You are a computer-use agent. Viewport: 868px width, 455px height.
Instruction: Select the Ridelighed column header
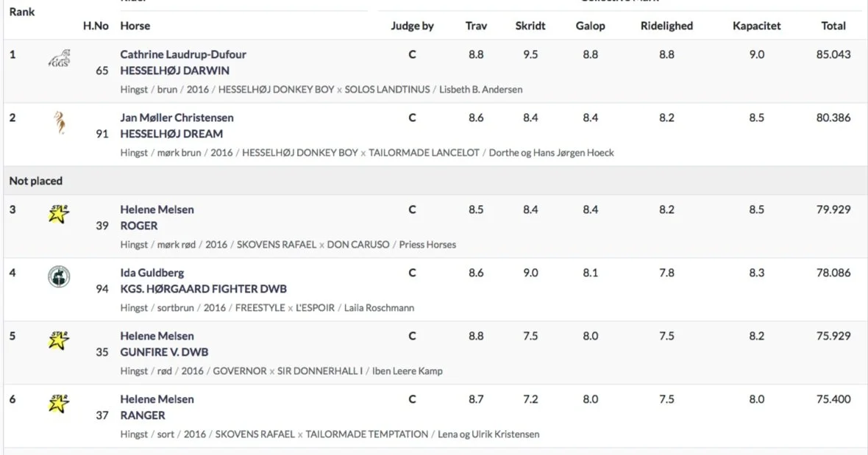click(666, 26)
